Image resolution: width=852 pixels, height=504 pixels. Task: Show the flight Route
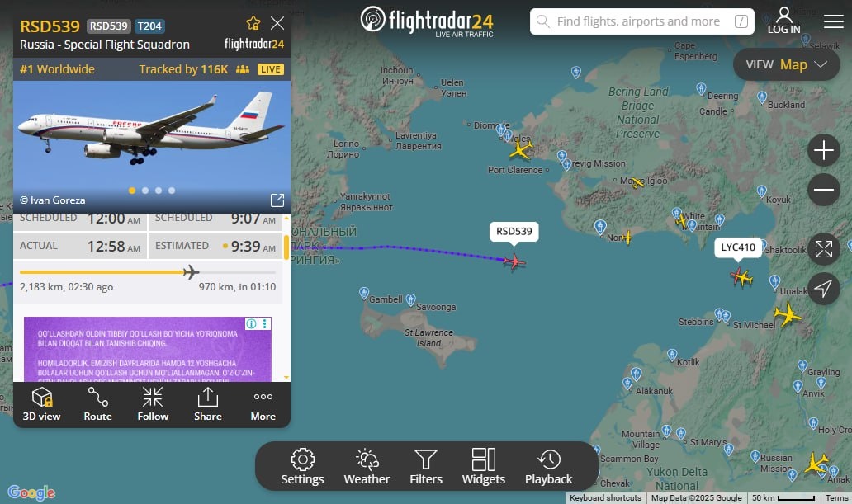pos(97,404)
